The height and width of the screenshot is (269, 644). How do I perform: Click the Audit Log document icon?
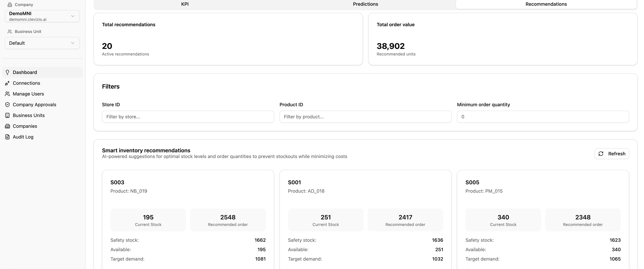[8, 137]
